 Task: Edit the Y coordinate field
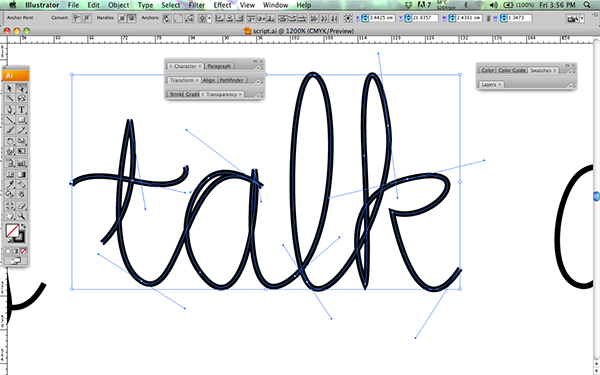point(424,18)
